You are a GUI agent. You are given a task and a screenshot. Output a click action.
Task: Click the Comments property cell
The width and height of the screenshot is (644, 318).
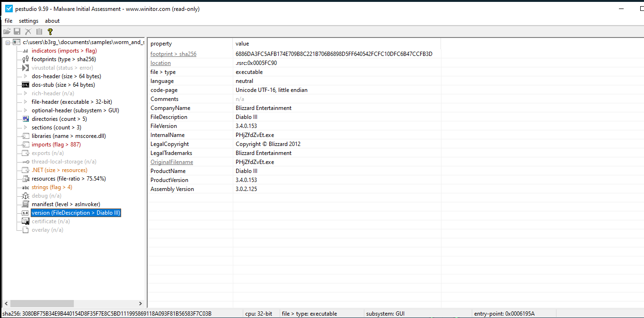coord(164,99)
